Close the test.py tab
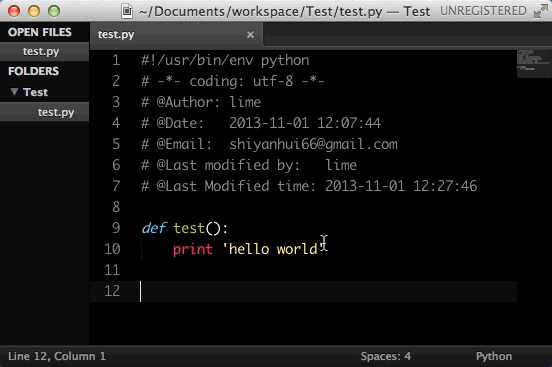This screenshot has height=367, width=552. tap(250, 35)
